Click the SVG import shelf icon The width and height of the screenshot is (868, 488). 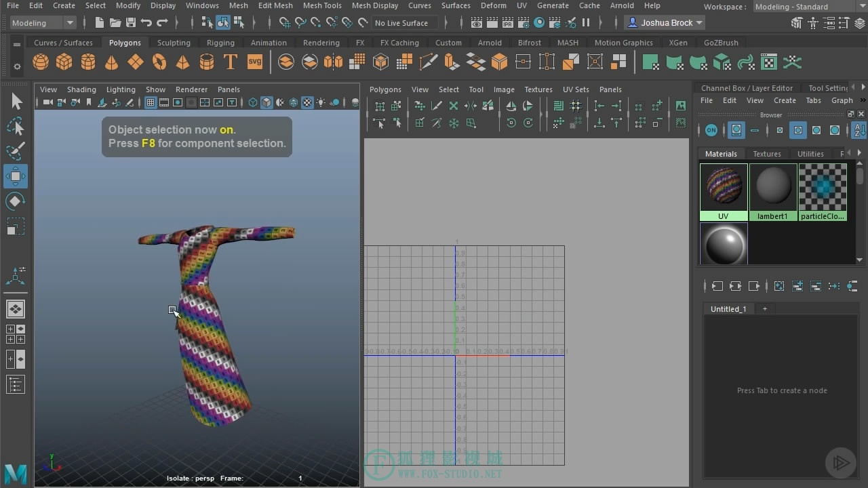click(254, 62)
